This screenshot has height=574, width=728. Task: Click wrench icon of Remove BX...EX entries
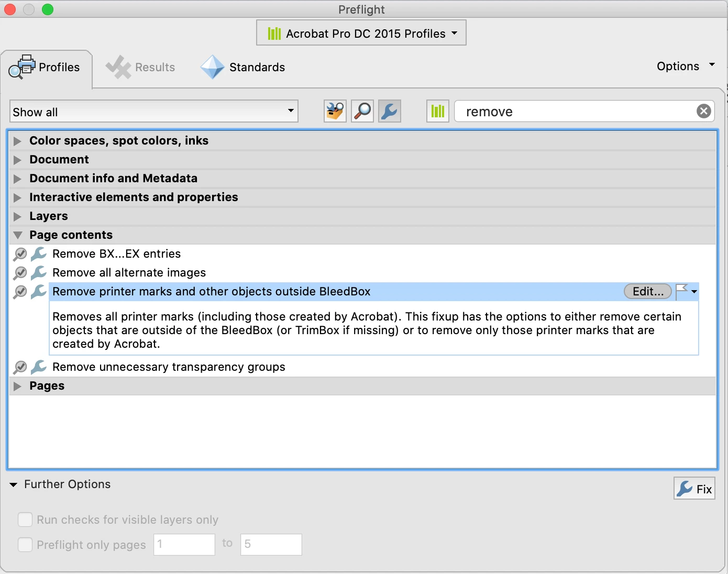[39, 254]
